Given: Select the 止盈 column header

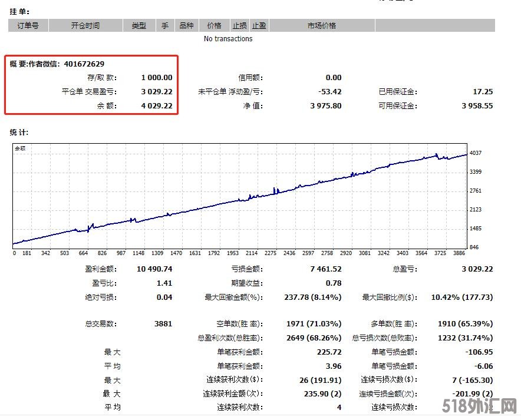Looking at the screenshot, I should tap(259, 25).
